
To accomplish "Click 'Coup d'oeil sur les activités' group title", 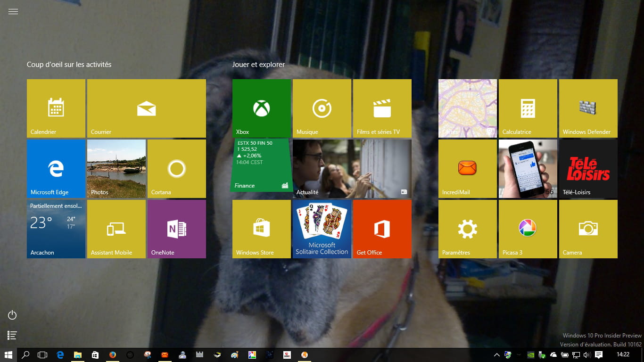I will pyautogui.click(x=69, y=65).
